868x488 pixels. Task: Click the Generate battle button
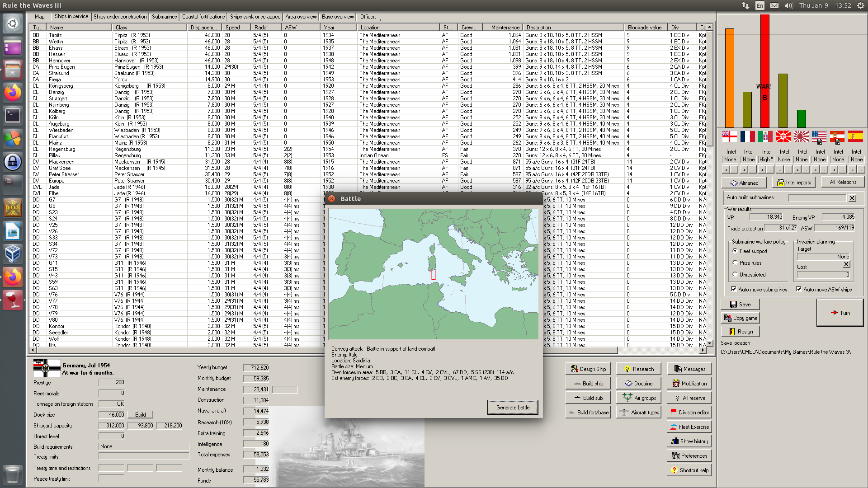tap(513, 407)
